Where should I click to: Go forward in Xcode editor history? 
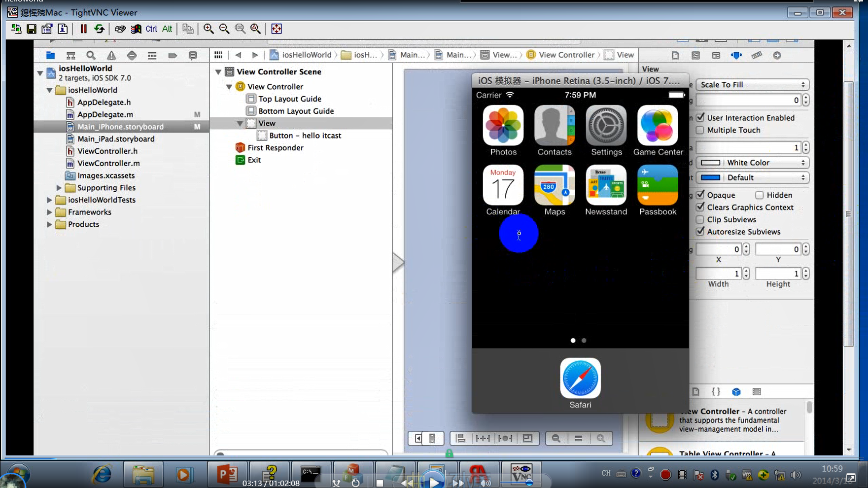255,55
